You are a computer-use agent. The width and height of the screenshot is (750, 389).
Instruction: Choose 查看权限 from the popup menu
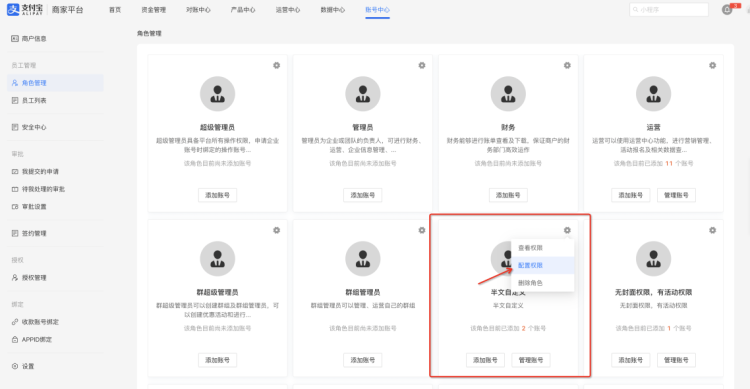tap(542, 248)
